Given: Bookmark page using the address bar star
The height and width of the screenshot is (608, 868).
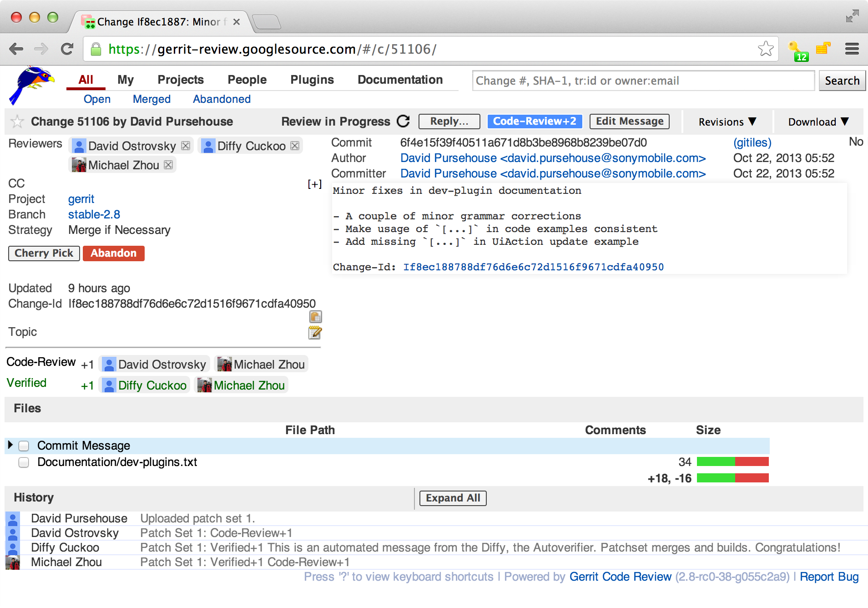Looking at the screenshot, I should [x=766, y=49].
